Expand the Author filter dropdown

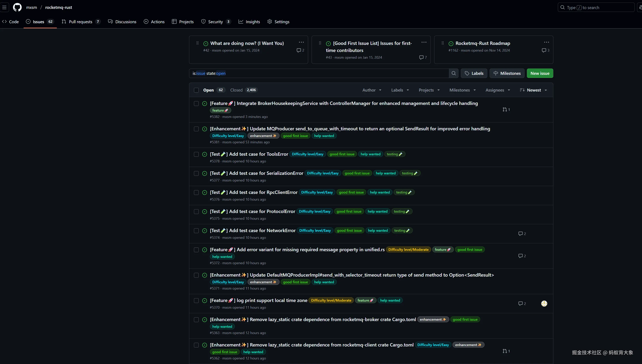[372, 90]
